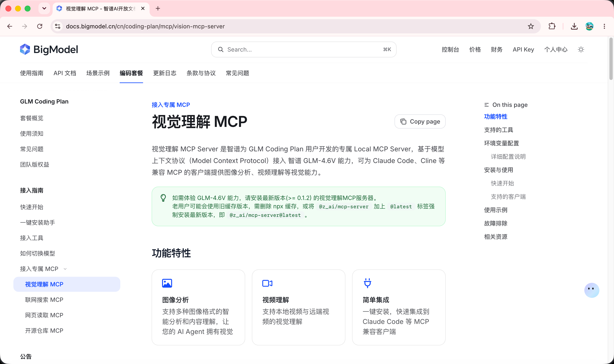The width and height of the screenshot is (614, 364).
Task: Copy the page with Copy page button
Action: tap(420, 122)
